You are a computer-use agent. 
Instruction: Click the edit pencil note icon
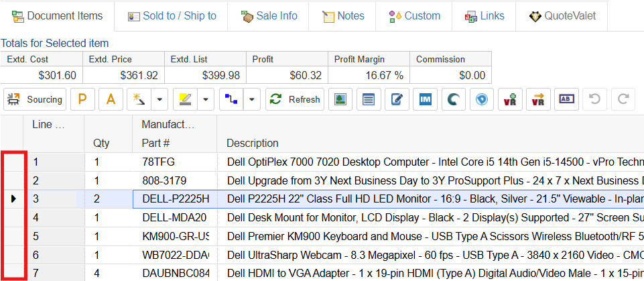click(x=397, y=100)
